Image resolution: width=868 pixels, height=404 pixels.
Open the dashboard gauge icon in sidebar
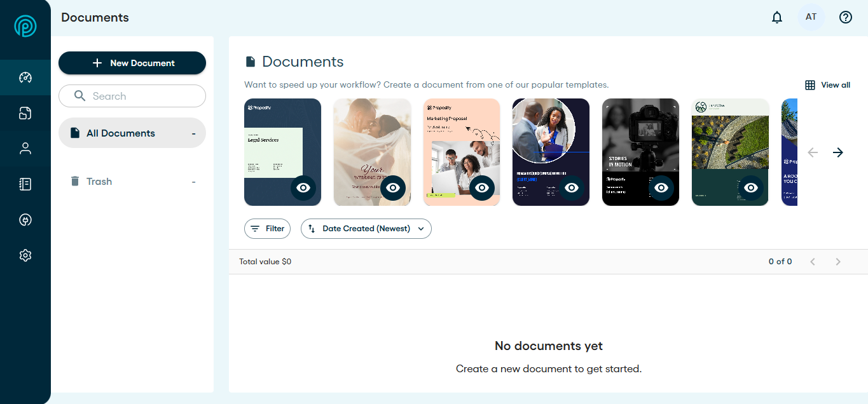[x=25, y=77]
